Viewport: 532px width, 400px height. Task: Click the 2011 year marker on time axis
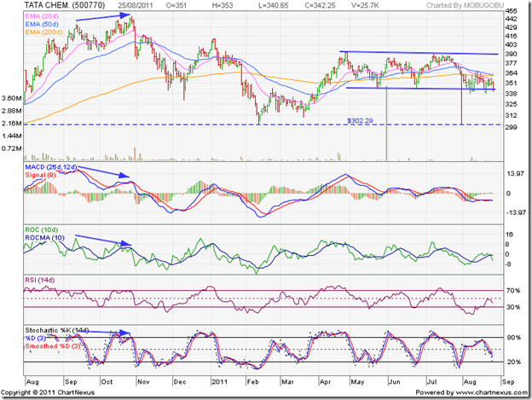coord(219,382)
